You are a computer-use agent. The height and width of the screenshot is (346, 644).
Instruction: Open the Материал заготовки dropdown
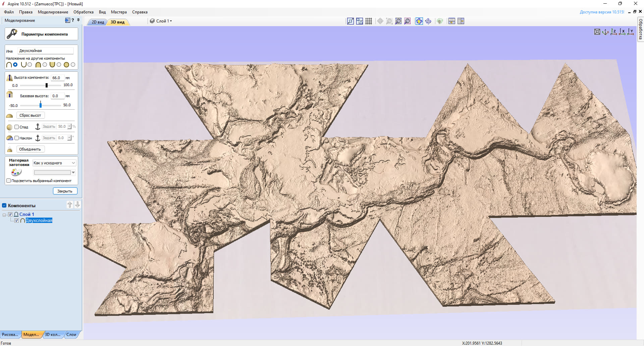[x=55, y=163]
